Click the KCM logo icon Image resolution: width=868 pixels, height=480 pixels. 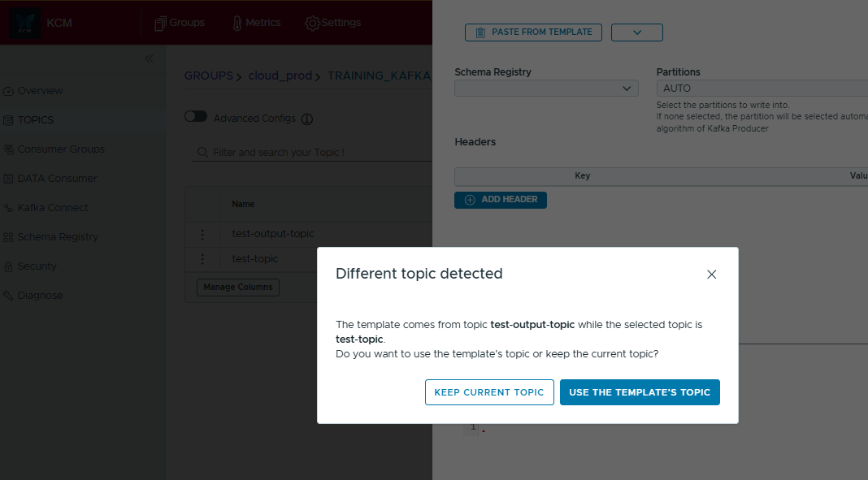24,24
